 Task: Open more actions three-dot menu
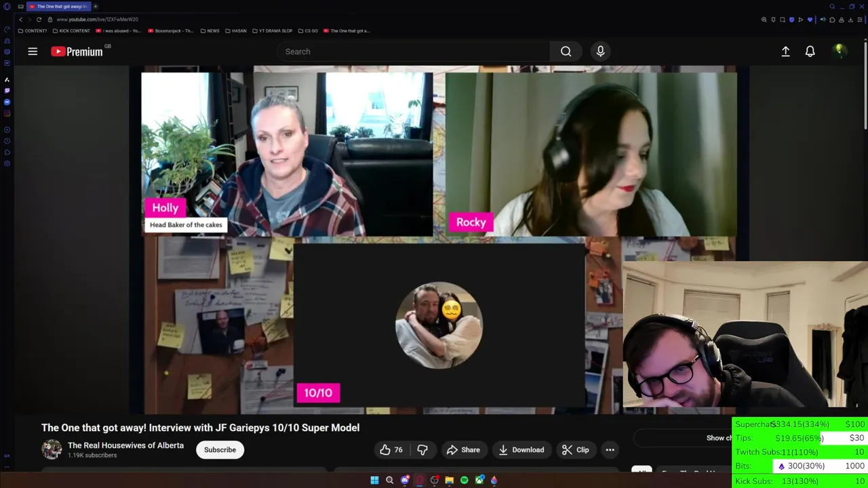point(610,450)
